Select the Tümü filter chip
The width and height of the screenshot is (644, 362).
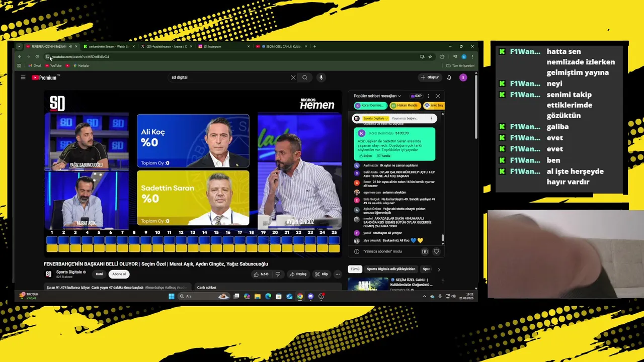(x=355, y=269)
